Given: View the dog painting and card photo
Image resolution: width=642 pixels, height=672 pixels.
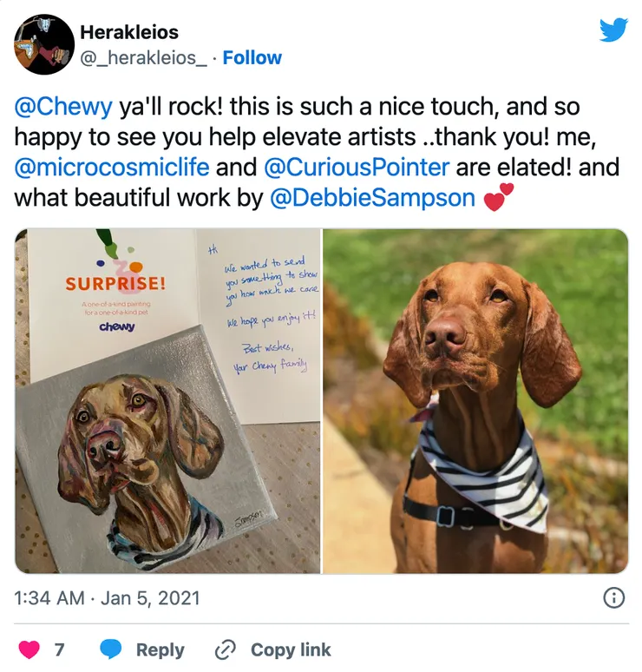Looking at the screenshot, I should pyautogui.click(x=167, y=401).
